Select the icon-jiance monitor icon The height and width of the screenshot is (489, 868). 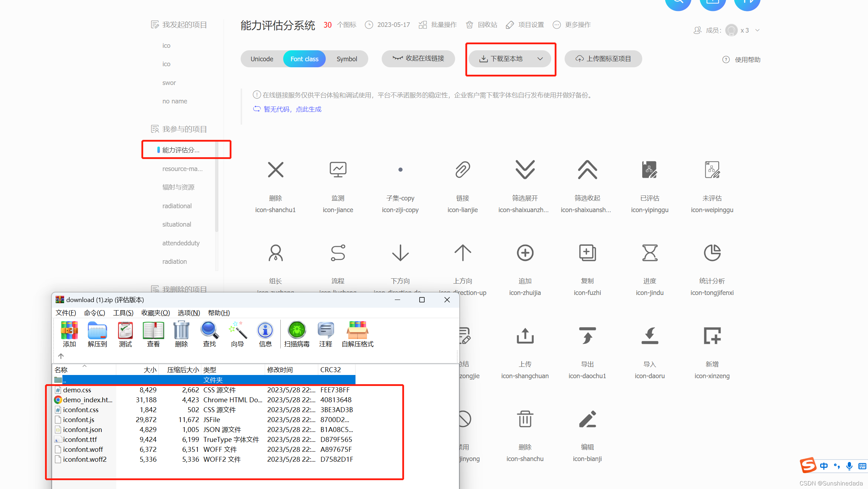point(338,170)
